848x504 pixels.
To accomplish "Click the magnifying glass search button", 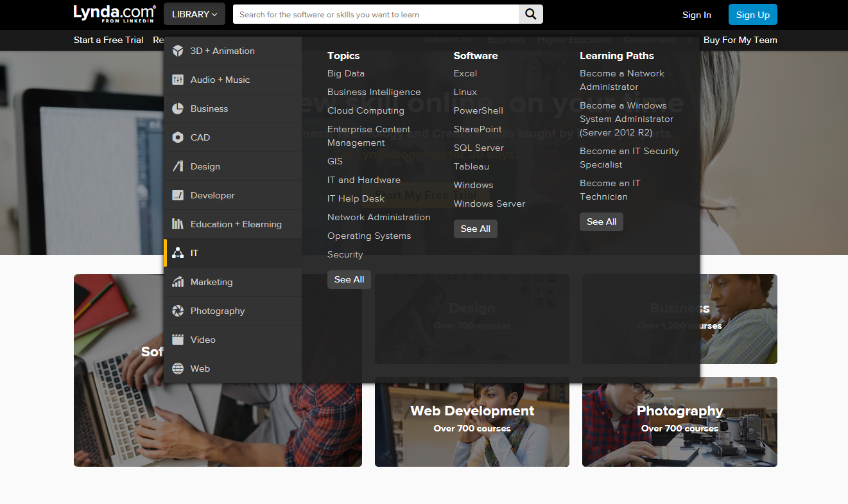I will pyautogui.click(x=531, y=14).
